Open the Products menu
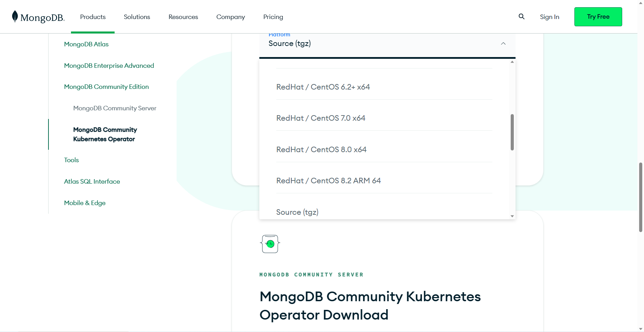This screenshot has width=644, height=332. pos(93,17)
